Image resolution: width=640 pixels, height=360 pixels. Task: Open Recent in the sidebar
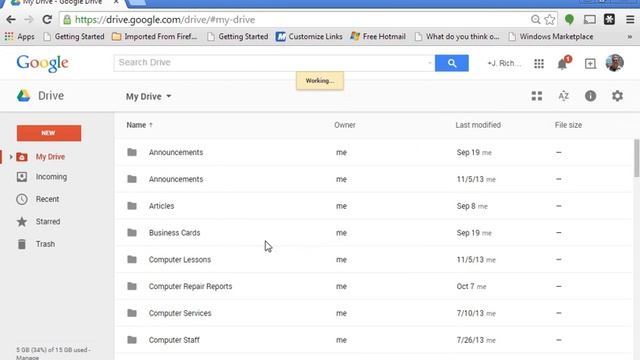[x=47, y=199]
